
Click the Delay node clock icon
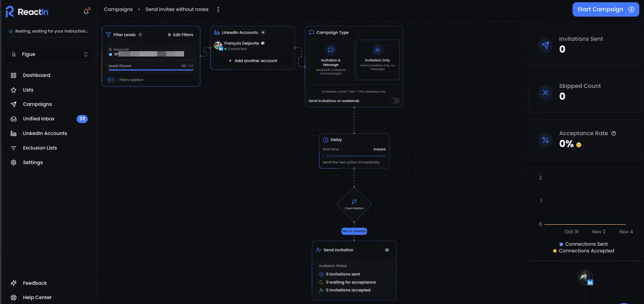tap(326, 139)
